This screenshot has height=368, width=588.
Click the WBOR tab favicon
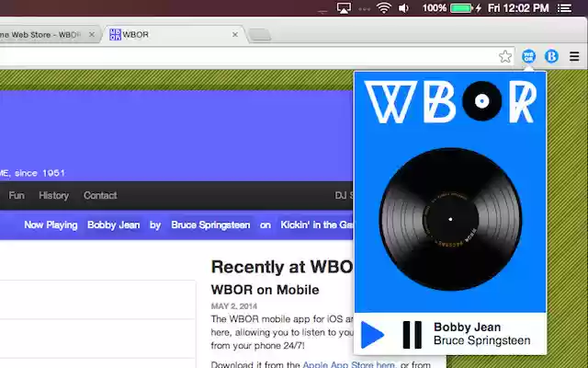click(115, 34)
